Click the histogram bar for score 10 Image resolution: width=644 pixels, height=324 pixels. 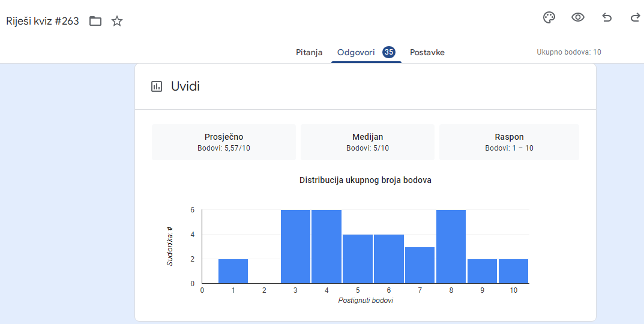[513, 271]
